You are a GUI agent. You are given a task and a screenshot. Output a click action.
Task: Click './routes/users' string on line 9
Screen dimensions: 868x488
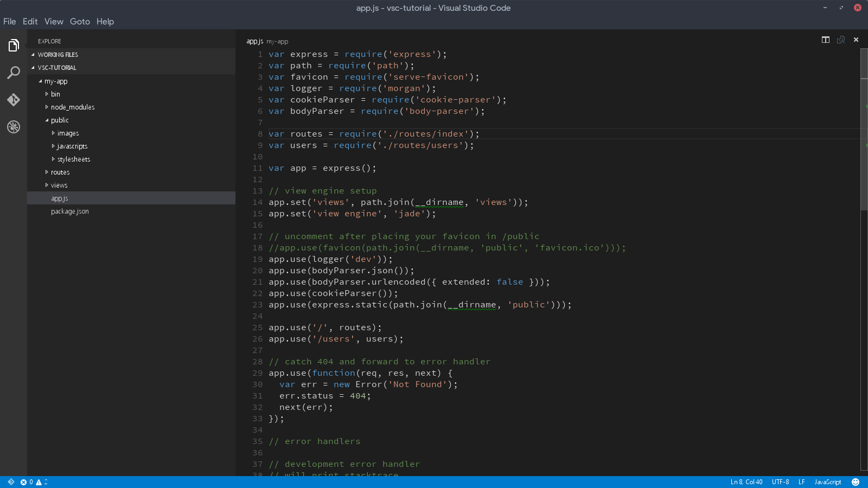(x=420, y=145)
